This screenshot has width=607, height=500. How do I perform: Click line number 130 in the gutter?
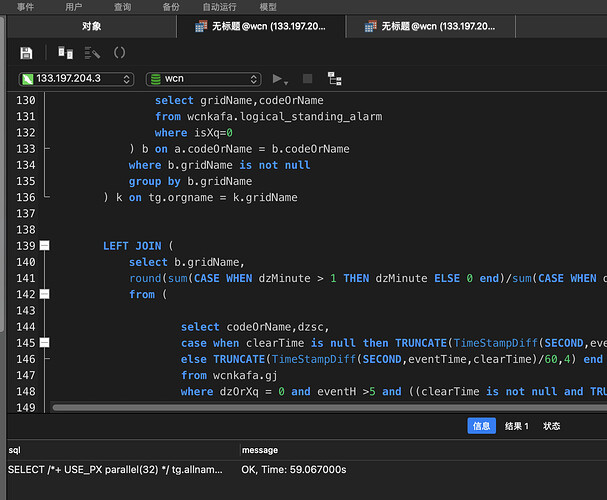pyautogui.click(x=26, y=101)
